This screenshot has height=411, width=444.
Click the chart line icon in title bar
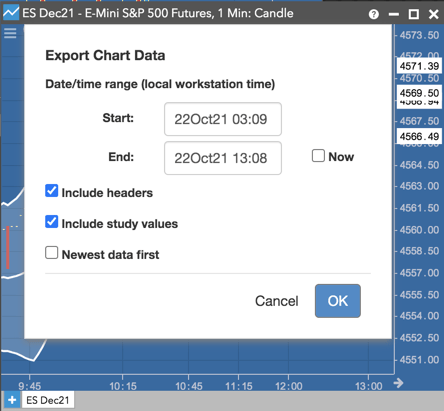click(x=11, y=13)
